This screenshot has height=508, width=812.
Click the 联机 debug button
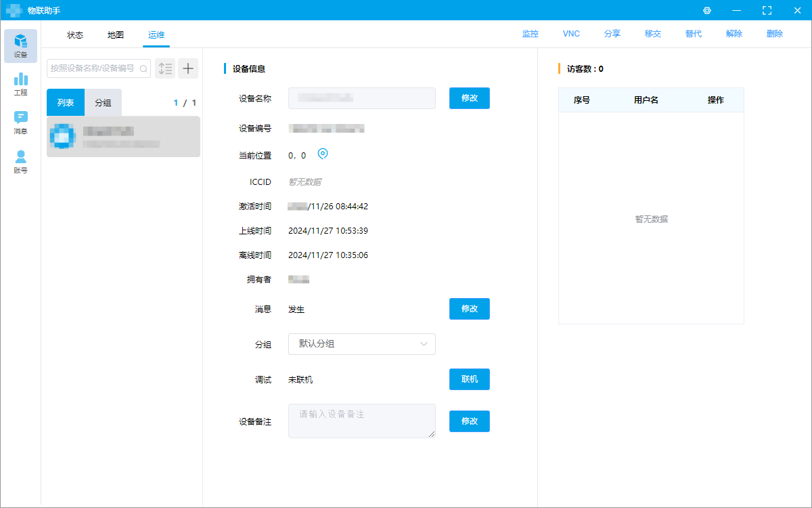(x=469, y=379)
